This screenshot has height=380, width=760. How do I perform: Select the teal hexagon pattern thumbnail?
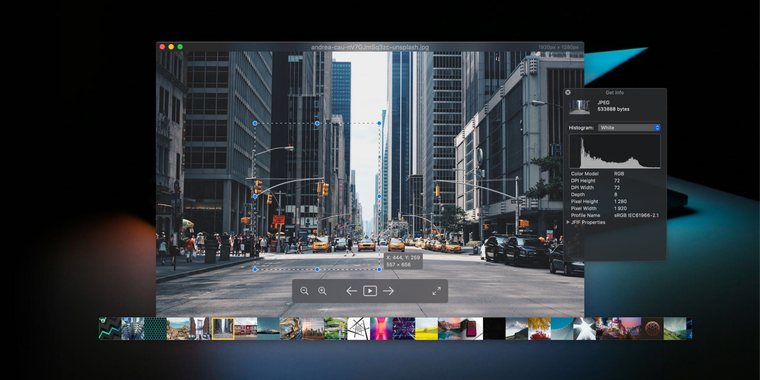(x=155, y=329)
